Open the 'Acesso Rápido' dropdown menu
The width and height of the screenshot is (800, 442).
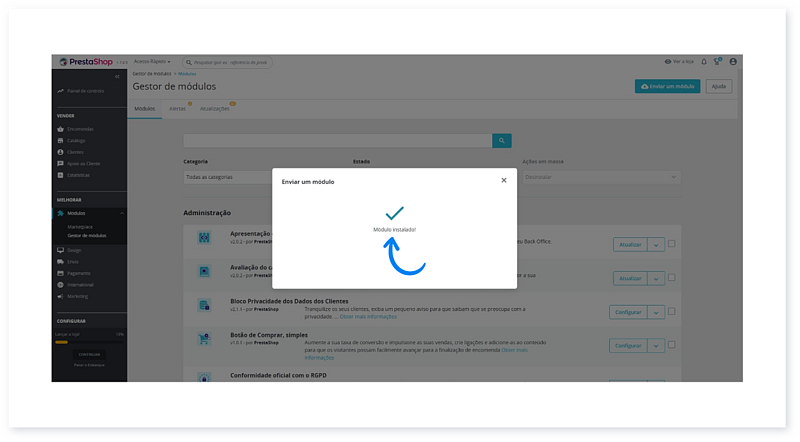[152, 62]
